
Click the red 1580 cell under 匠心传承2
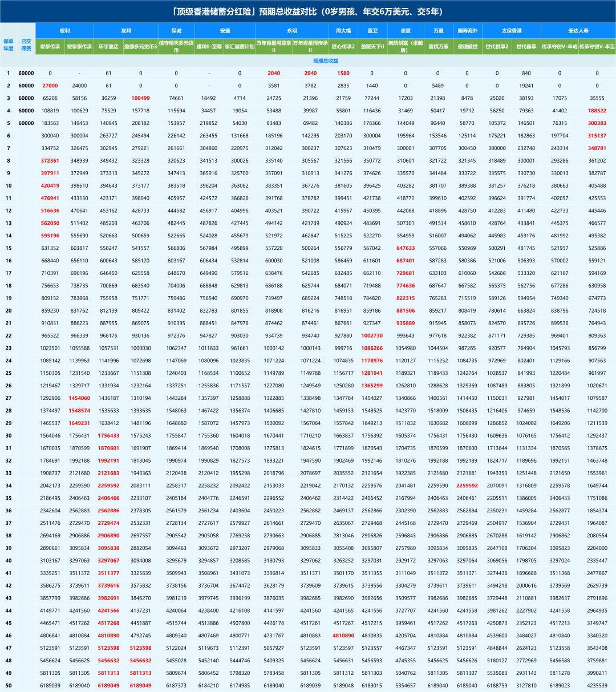[343, 73]
